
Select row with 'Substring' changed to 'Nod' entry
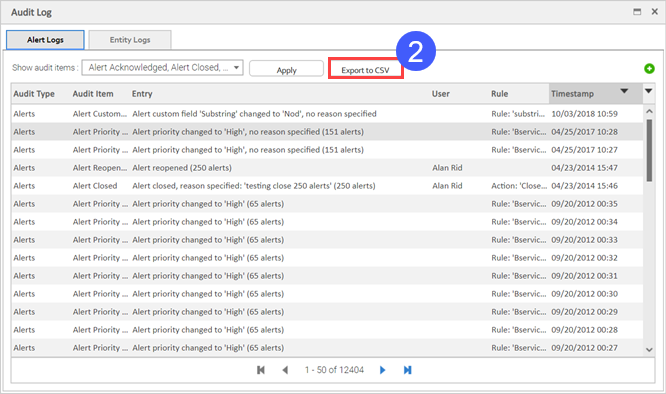pos(327,114)
